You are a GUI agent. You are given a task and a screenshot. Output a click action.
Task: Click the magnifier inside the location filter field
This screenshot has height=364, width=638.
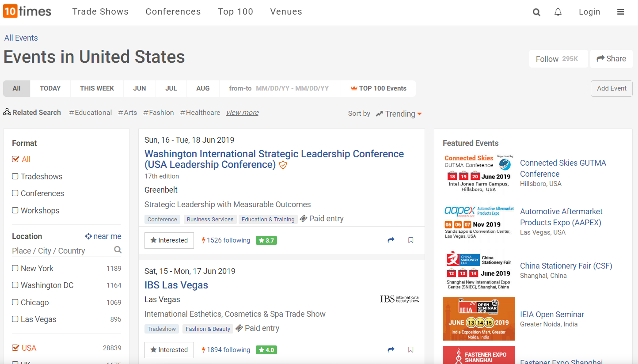pyautogui.click(x=118, y=250)
